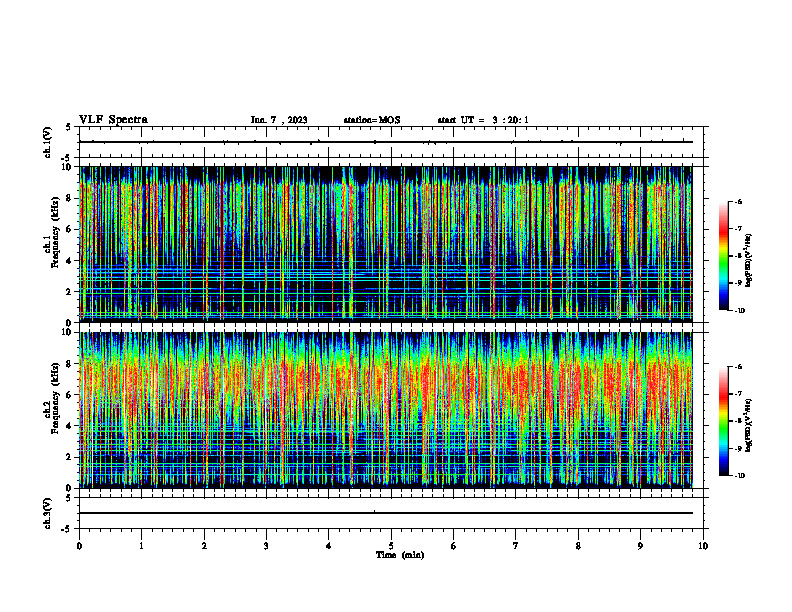Click the "-6" tick on ch.1 colorbar
Image resolution: width=792 pixels, height=612 pixels.
tap(739, 201)
